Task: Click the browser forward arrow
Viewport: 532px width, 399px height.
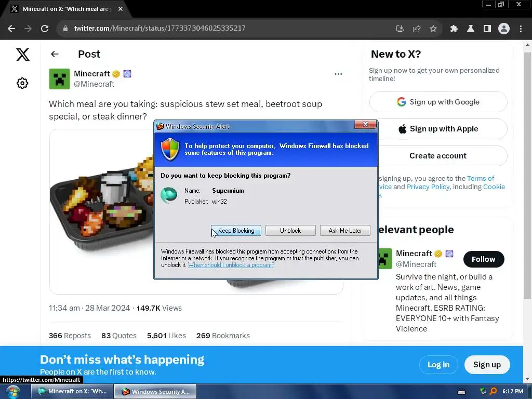Action: click(x=28, y=29)
